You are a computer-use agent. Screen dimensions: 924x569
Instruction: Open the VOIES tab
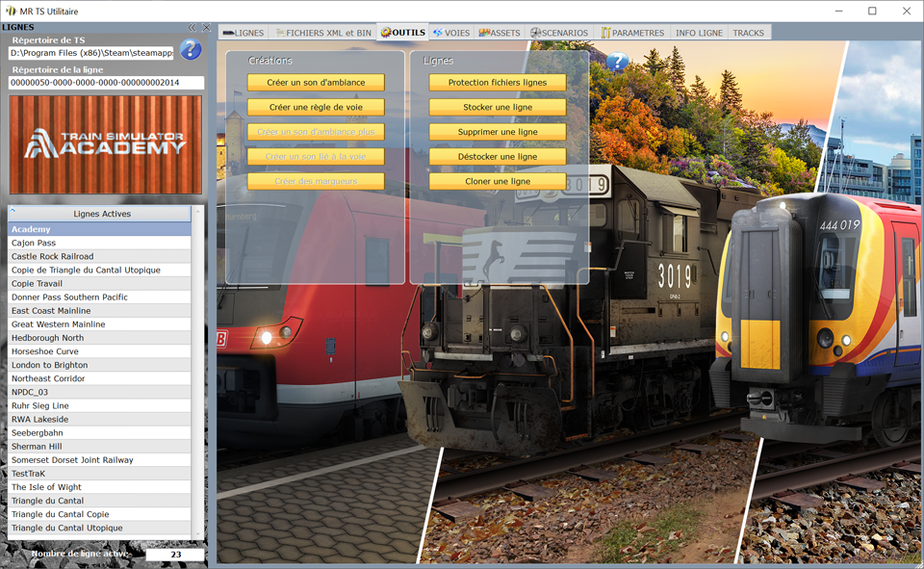(x=450, y=33)
